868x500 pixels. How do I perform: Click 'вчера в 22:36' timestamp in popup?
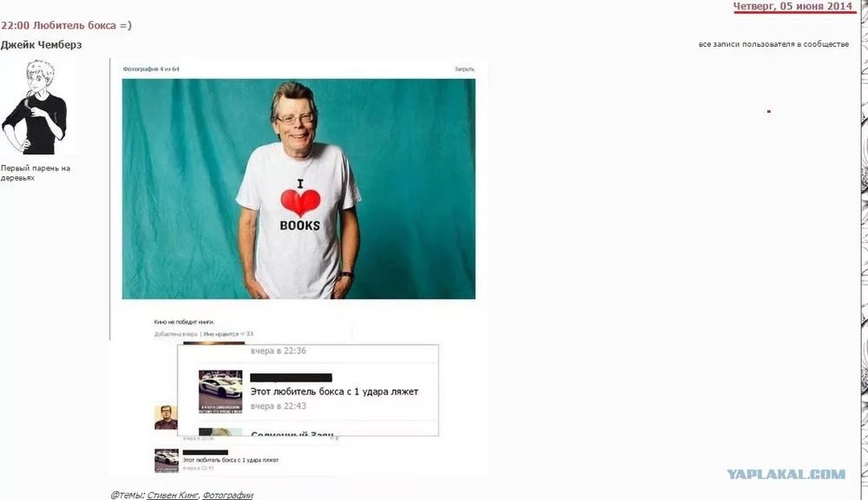click(x=278, y=351)
